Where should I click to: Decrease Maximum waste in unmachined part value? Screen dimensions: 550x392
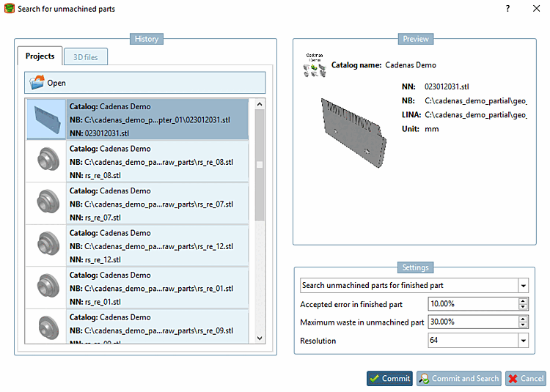point(523,325)
